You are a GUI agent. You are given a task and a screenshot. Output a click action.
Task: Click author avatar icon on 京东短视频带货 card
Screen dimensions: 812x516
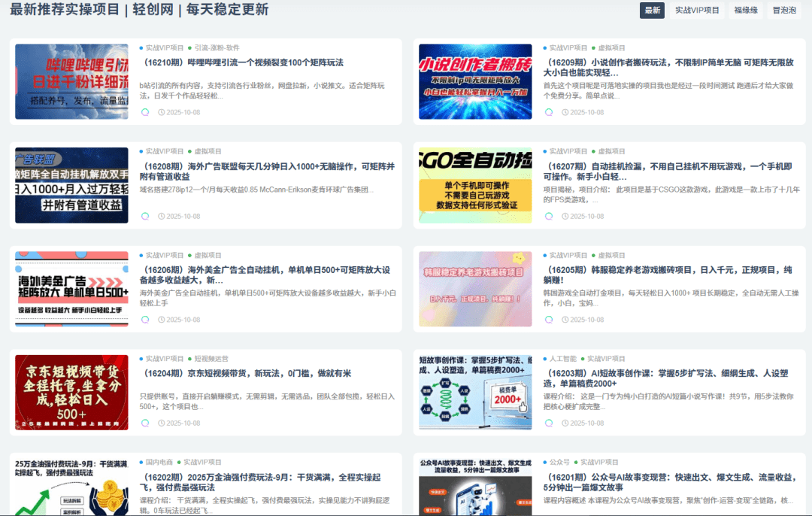tap(145, 423)
